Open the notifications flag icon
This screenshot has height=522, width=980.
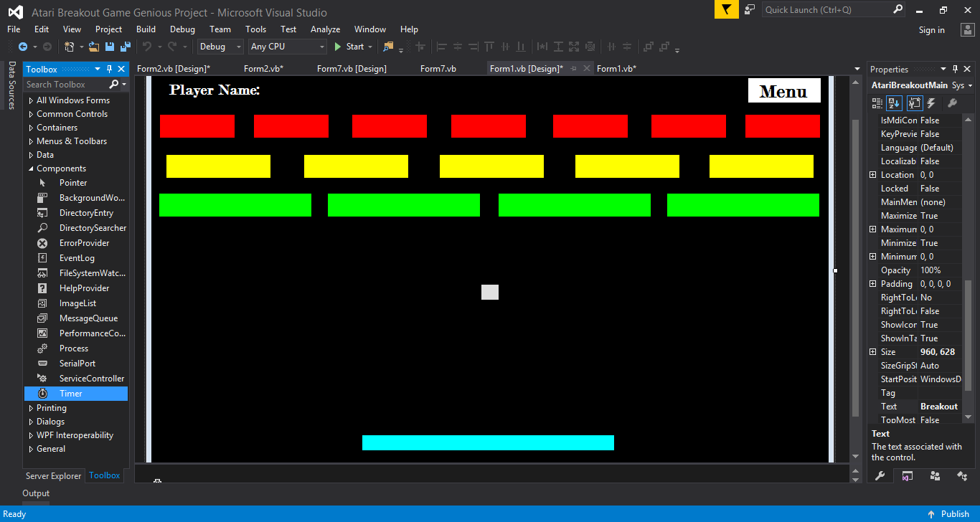(727, 9)
